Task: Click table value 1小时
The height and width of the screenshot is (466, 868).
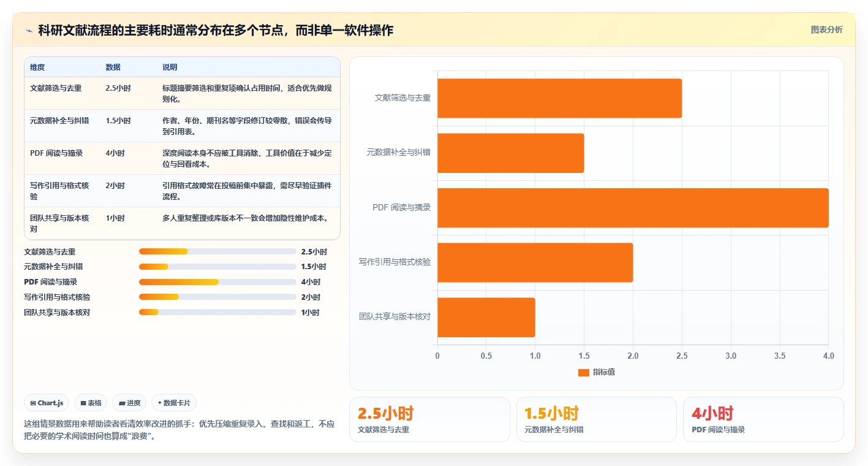Action: coord(115,218)
